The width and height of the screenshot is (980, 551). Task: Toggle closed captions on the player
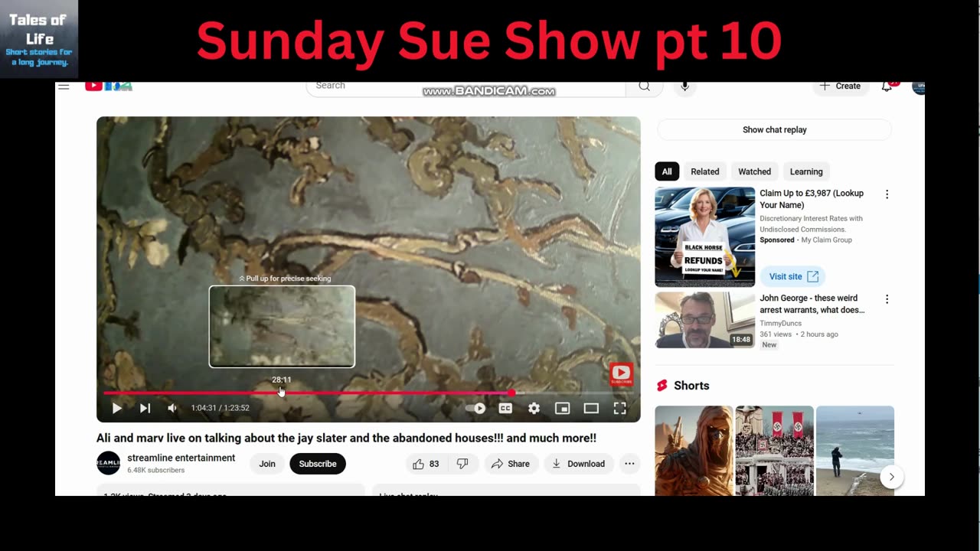[505, 409]
